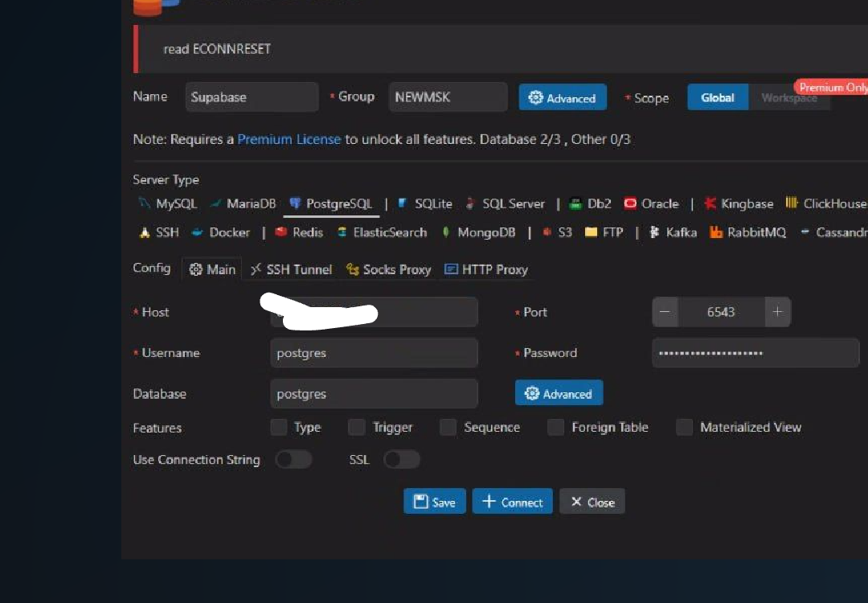Toggle the SSL switch
The height and width of the screenshot is (603, 868).
[402, 460]
